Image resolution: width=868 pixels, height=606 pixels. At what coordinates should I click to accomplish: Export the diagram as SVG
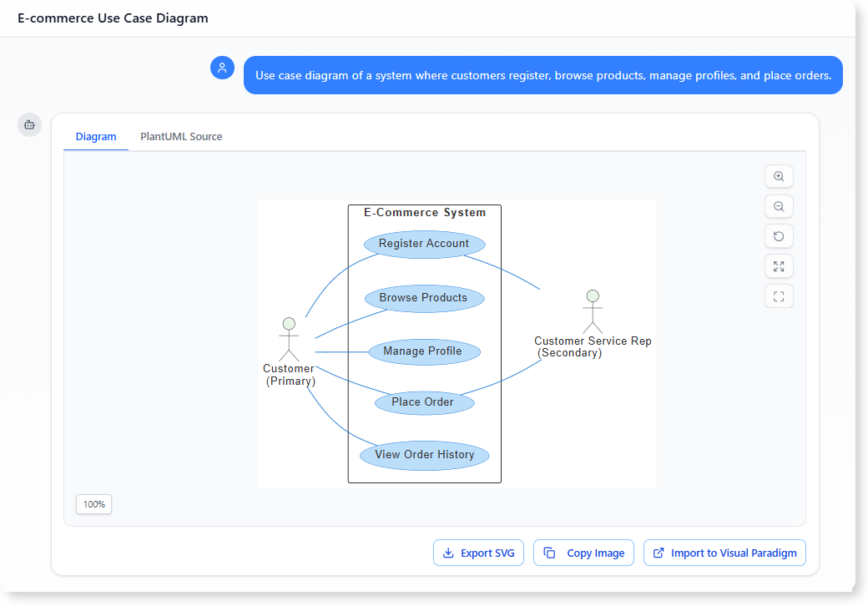pyautogui.click(x=478, y=552)
